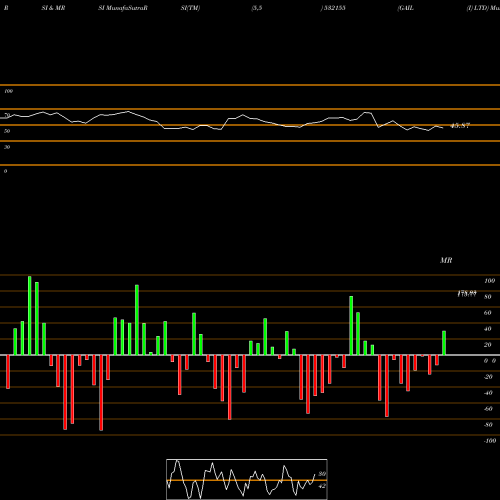Screen dimensions: 500x500
Task: Click the tallest green MR histogram bar
Action: 30,315
